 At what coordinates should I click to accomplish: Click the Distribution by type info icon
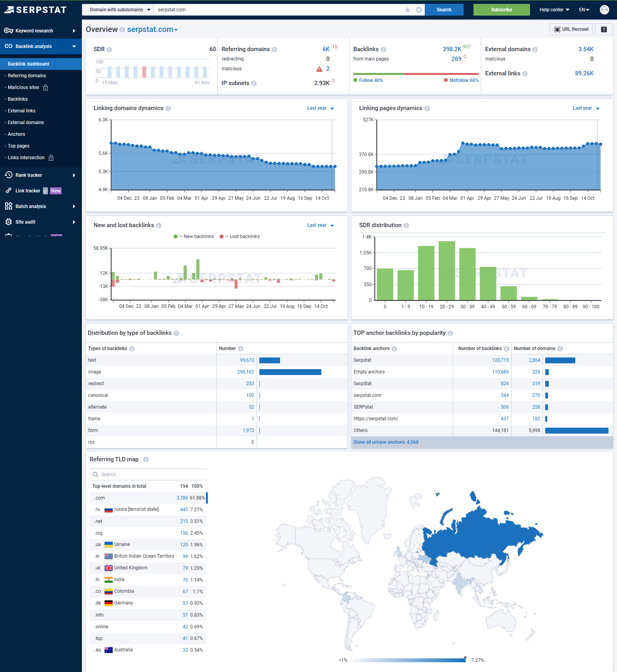176,333
